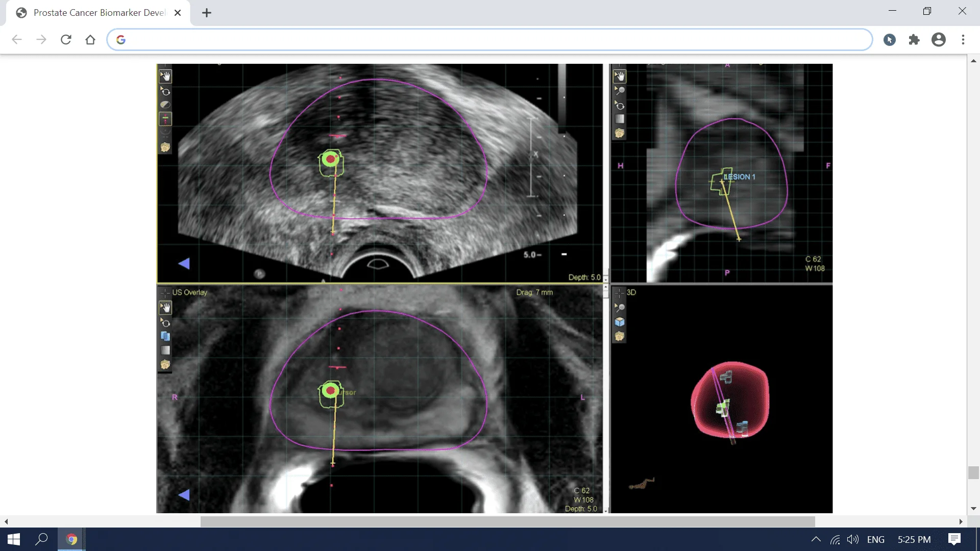Go back to previous page
The image size is (980, 551).
coord(17,39)
